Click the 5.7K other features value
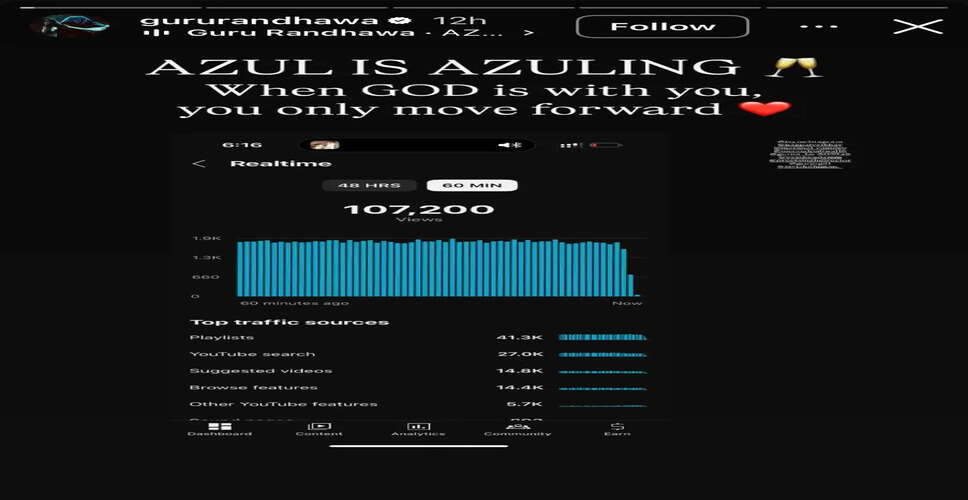The height and width of the screenshot is (500, 968). point(525,404)
